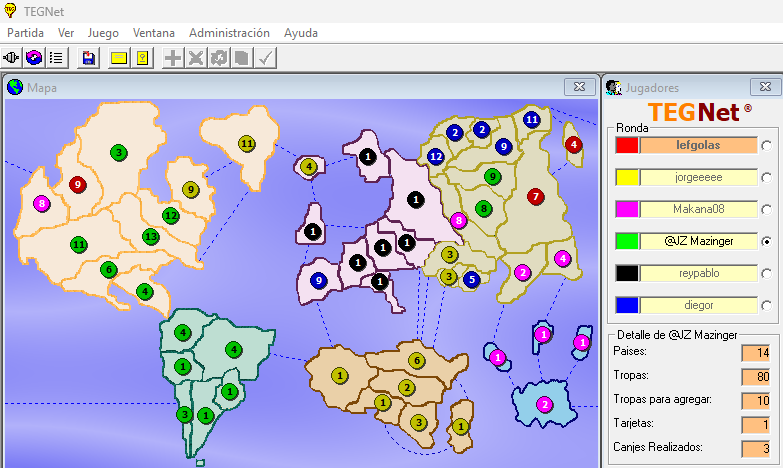Click the checkmark end turn icon
The image size is (783, 468).
tap(265, 58)
